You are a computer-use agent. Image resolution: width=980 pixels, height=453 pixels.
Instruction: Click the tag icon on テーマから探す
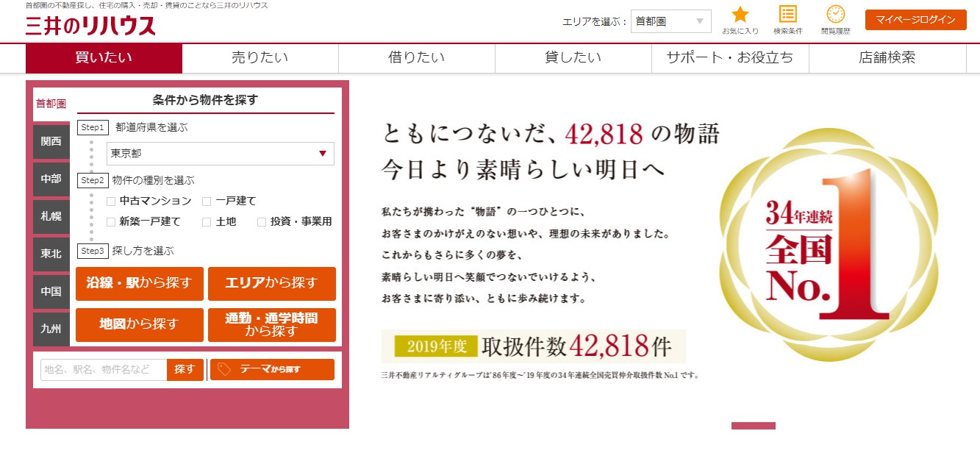(225, 369)
